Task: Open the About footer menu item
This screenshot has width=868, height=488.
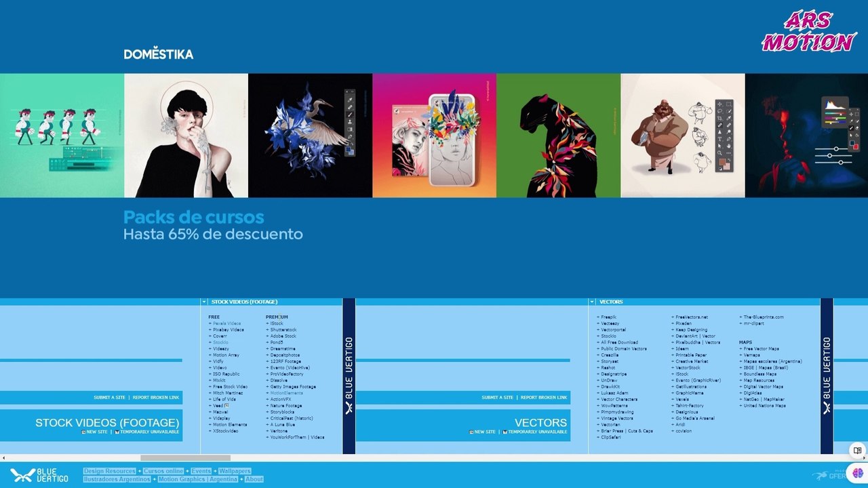Action: pyautogui.click(x=254, y=479)
